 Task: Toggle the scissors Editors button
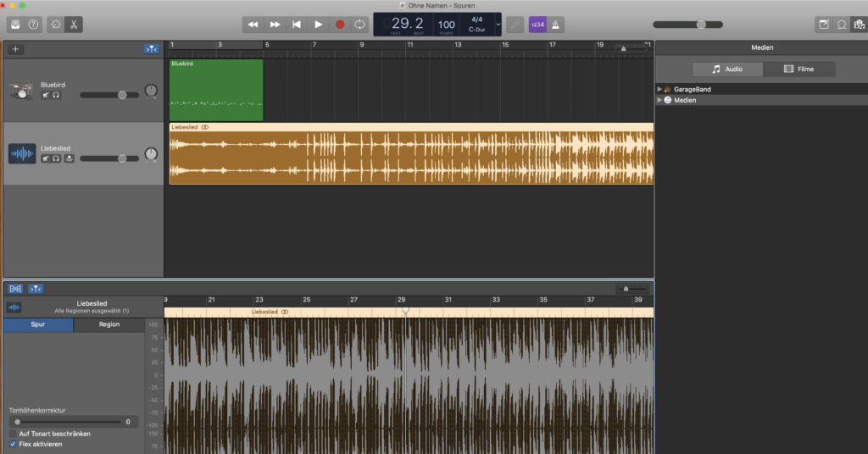pyautogui.click(x=74, y=25)
